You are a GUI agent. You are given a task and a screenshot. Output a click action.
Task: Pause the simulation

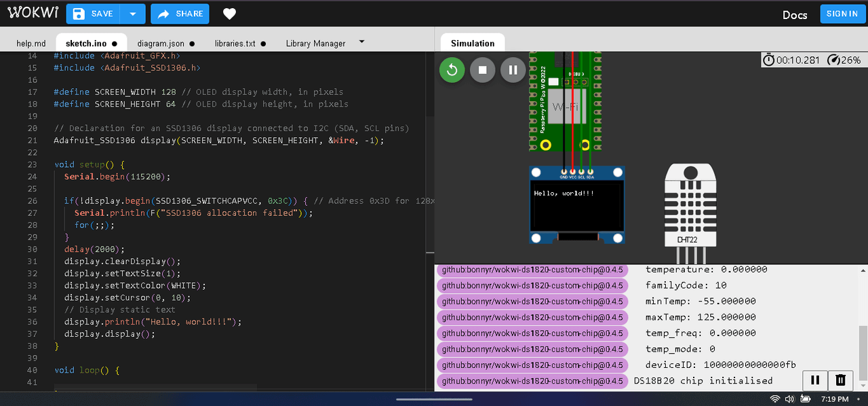(x=513, y=69)
